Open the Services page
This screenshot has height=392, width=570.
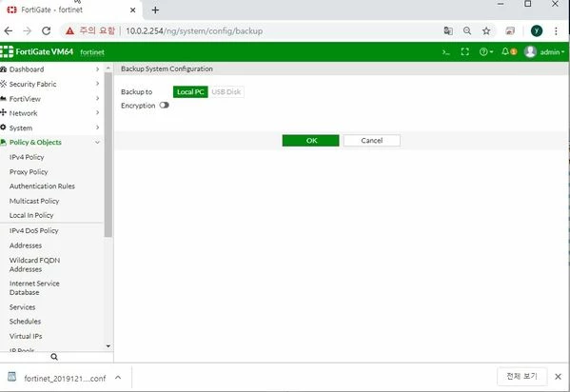[22, 307]
